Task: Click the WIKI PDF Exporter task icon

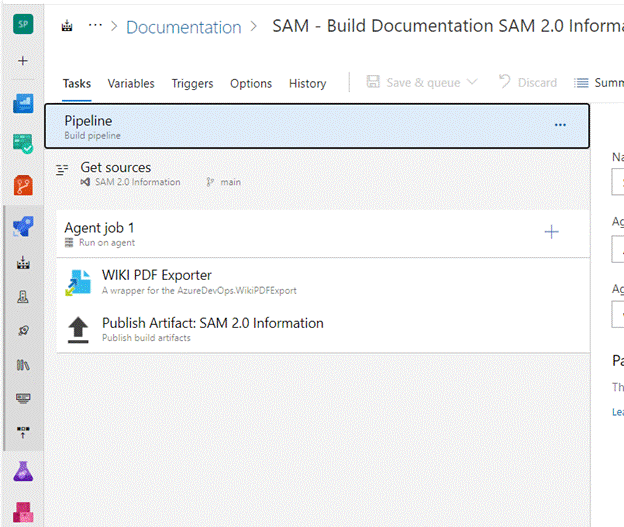Action: (x=78, y=283)
